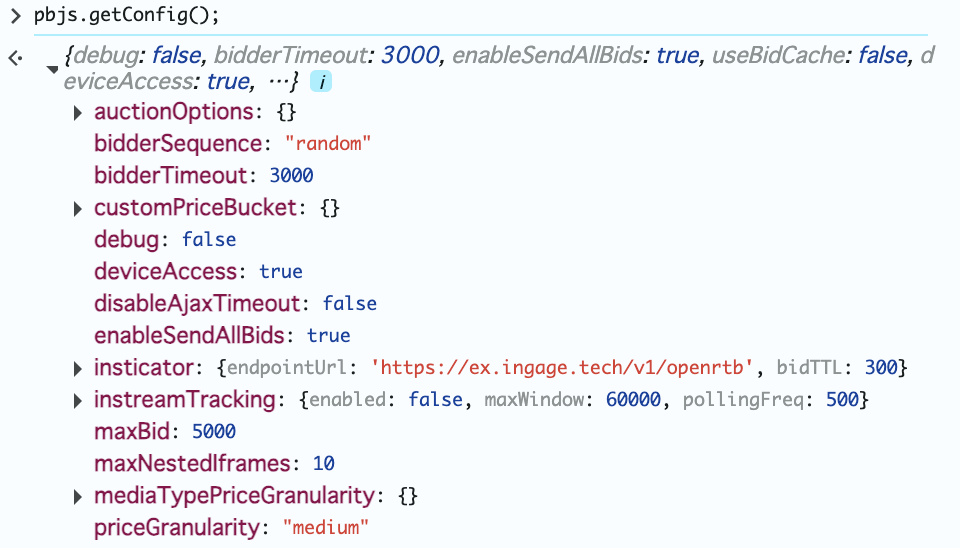Click the ex.ingage.tech endpoint URL string
This screenshot has height=548, width=960.
561,367
